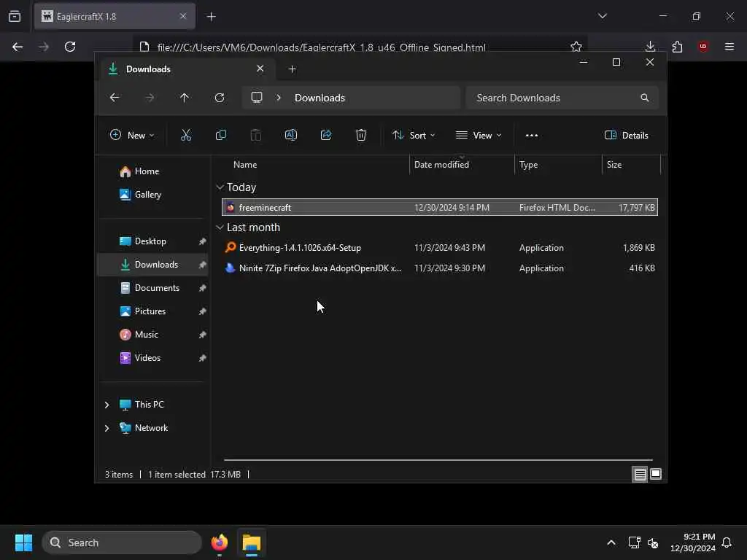Image resolution: width=747 pixels, height=560 pixels.
Task: Open Pictures in navigation pane
Action: (150, 311)
